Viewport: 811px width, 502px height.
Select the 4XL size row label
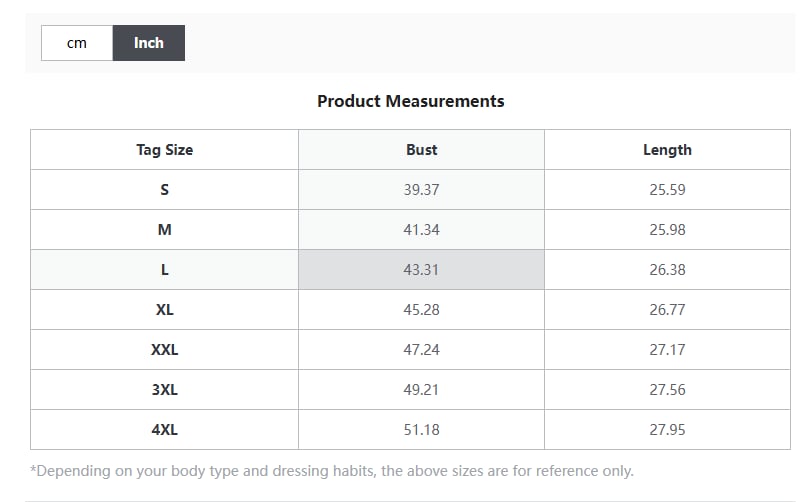pos(164,430)
